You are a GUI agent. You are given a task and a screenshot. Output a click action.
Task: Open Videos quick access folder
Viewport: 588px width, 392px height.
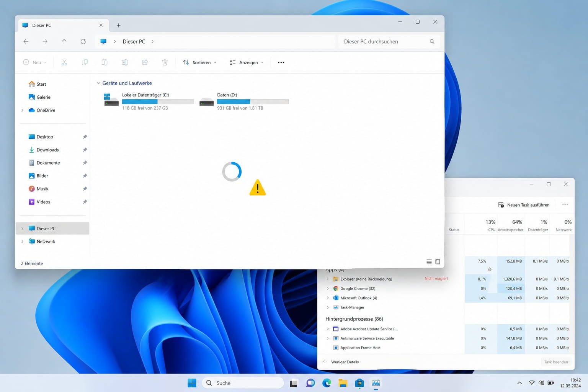(x=39, y=202)
